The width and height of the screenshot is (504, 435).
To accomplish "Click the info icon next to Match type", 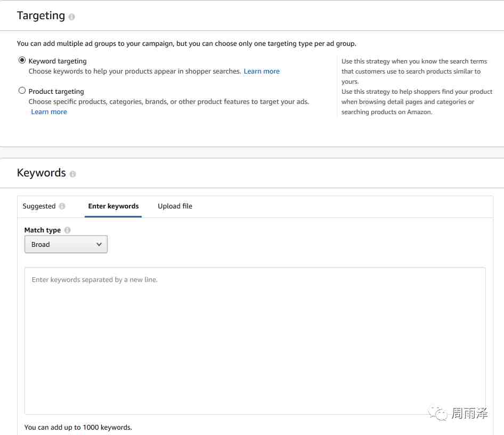I will 68,230.
